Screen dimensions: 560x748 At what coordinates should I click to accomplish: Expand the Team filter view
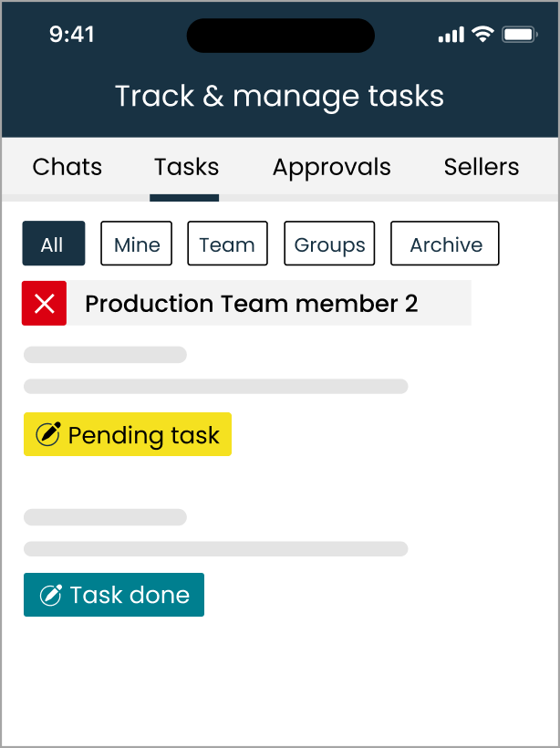(227, 244)
